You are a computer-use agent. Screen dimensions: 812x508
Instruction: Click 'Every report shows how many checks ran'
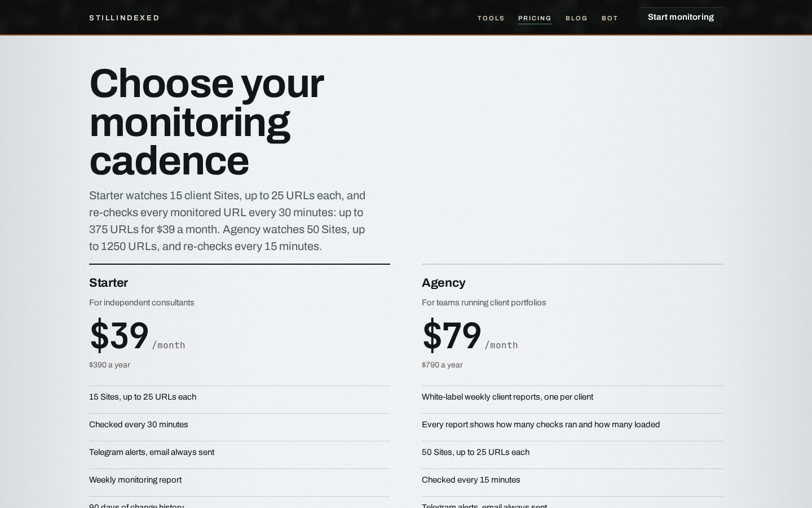[x=541, y=424]
